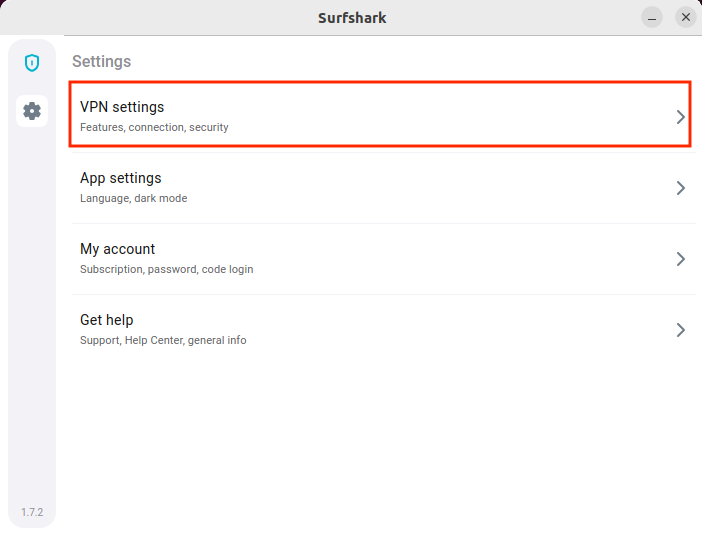Minimize the Surfshark window
This screenshot has width=702, height=535.
pyautogui.click(x=652, y=17)
